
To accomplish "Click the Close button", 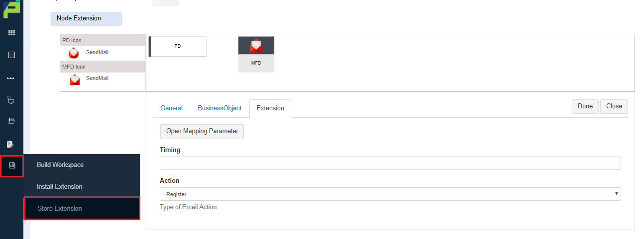I will click(x=614, y=106).
